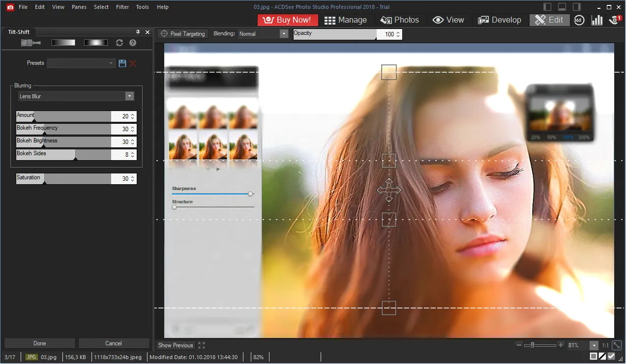Open Tilt-Shift help question mark icon

[x=132, y=43]
